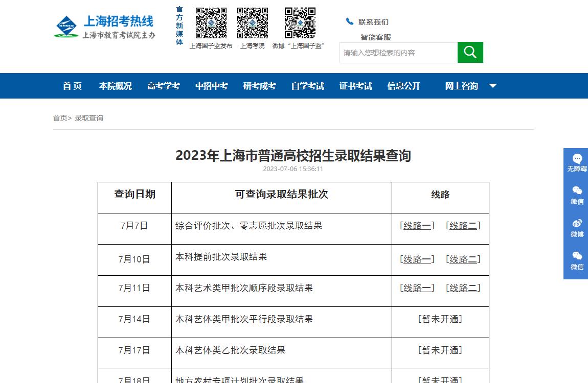The image size is (588, 383).
Task: Click the 7月10日 date cell
Action: coord(134,259)
